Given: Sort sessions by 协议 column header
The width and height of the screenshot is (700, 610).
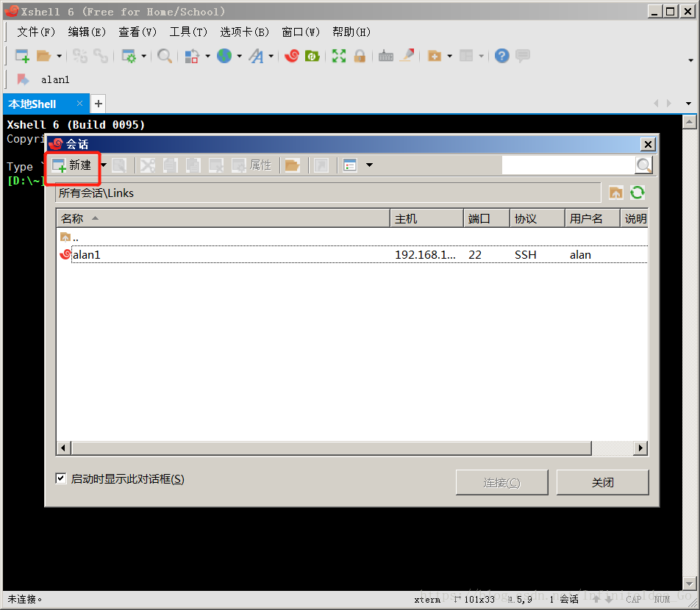Looking at the screenshot, I should tap(537, 218).
